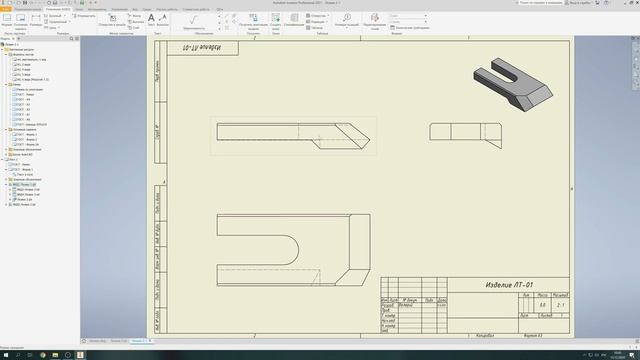The height and width of the screenshot is (360, 640).
Task: Click search icon in the model browser header
Action: point(71,39)
